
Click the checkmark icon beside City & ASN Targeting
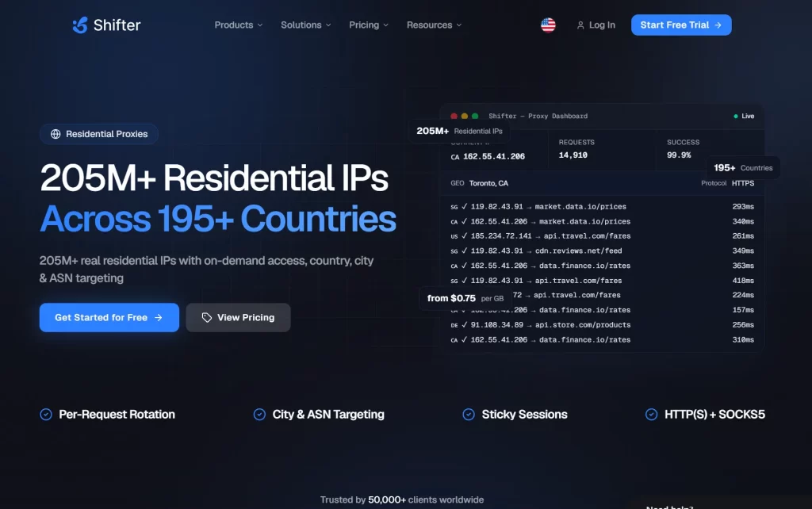tap(259, 414)
